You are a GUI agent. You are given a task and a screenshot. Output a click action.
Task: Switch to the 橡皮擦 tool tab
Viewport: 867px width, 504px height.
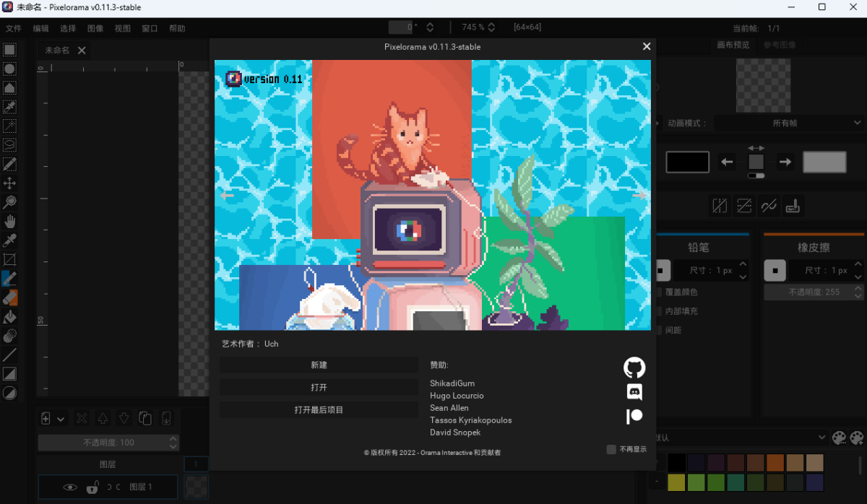pyautogui.click(x=814, y=247)
